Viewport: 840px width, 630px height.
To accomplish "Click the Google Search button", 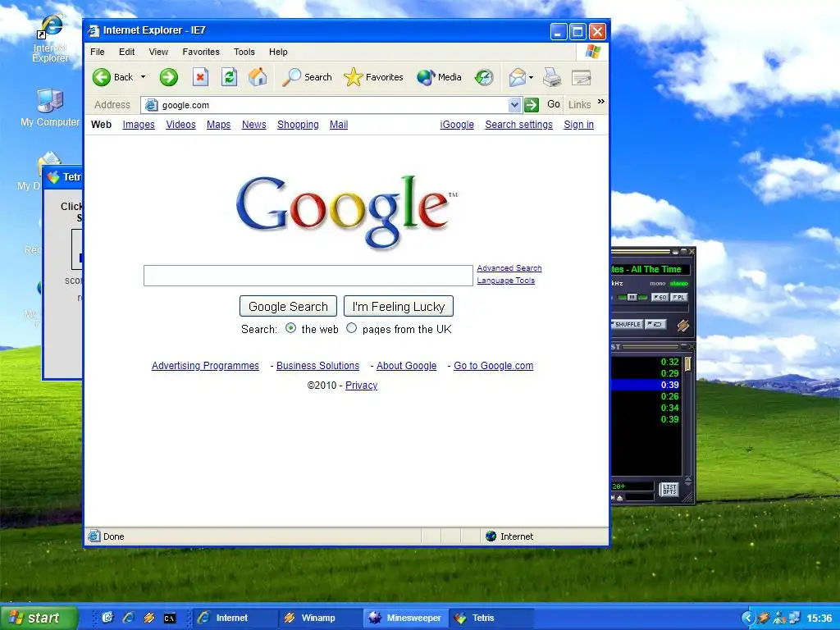I will [288, 307].
